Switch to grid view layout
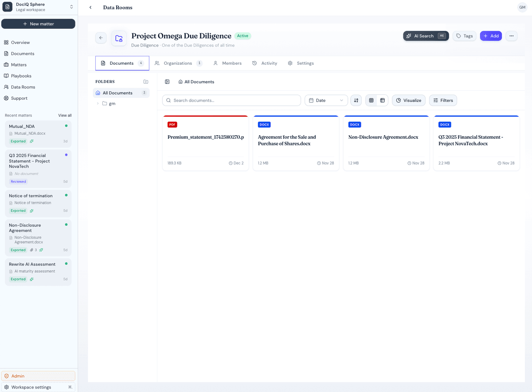The image size is (532, 392). [x=371, y=100]
